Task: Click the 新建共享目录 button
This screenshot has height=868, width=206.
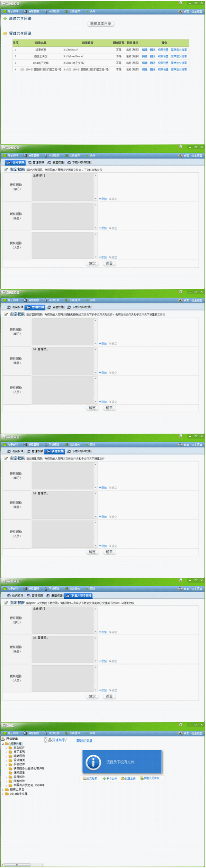Action: point(101,24)
